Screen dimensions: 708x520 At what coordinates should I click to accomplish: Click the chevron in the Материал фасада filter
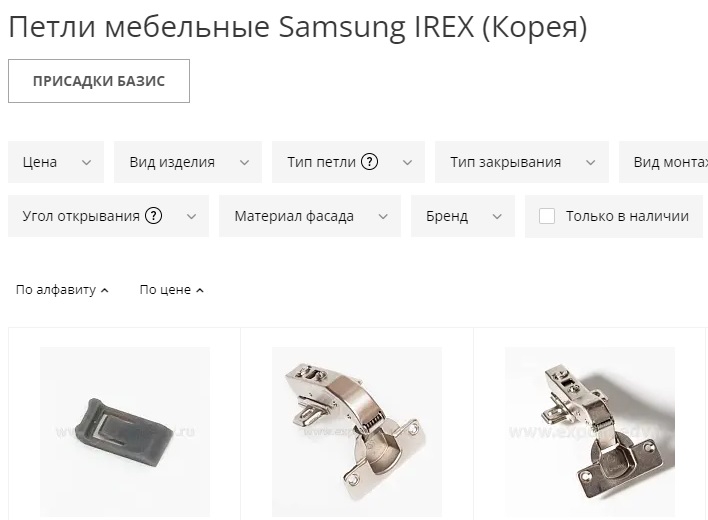(x=383, y=217)
